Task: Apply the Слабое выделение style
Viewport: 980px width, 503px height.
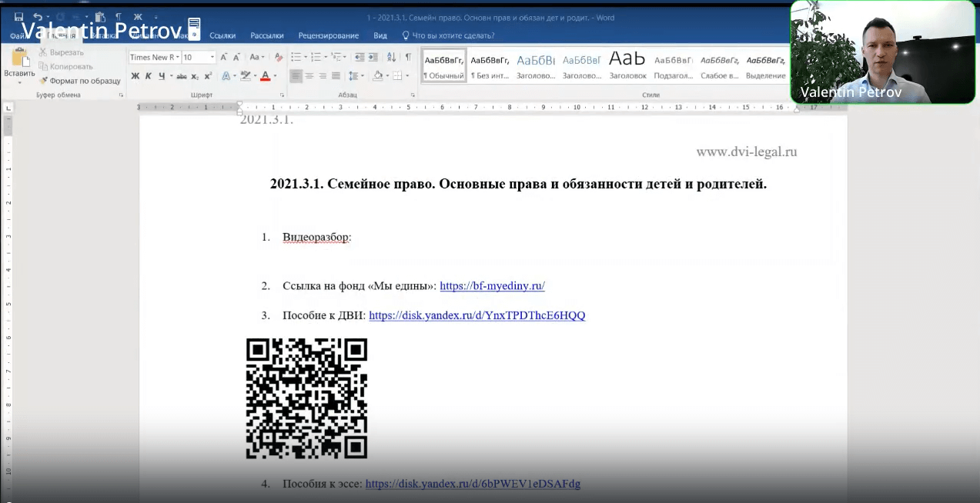Action: 720,66
